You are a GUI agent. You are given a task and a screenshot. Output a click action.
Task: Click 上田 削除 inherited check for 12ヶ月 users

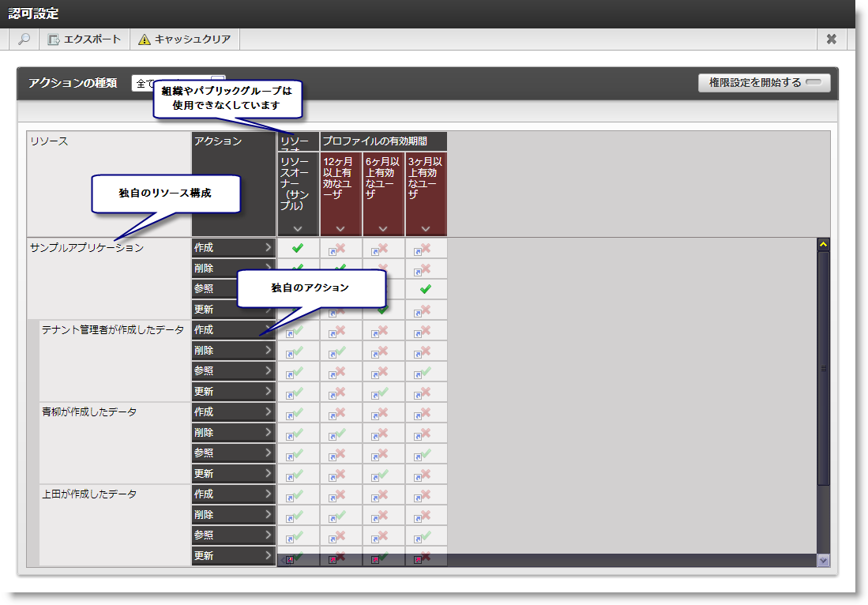340,515
